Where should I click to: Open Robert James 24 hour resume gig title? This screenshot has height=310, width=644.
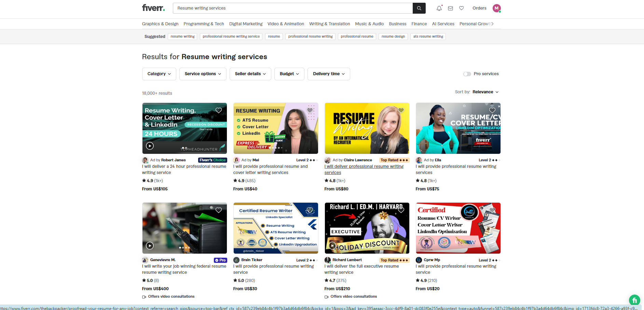click(184, 170)
